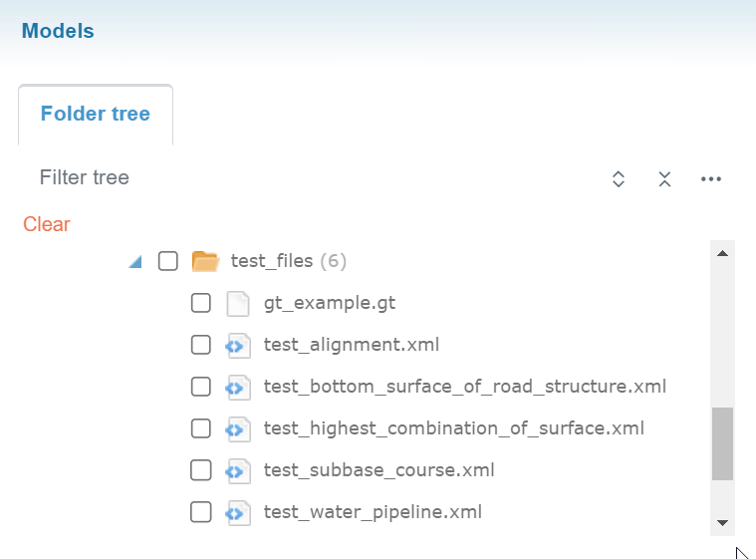This screenshot has height=559, width=756.
Task: Select checkbox for test_highest_combination_of_surface.xml
Action: 201,428
